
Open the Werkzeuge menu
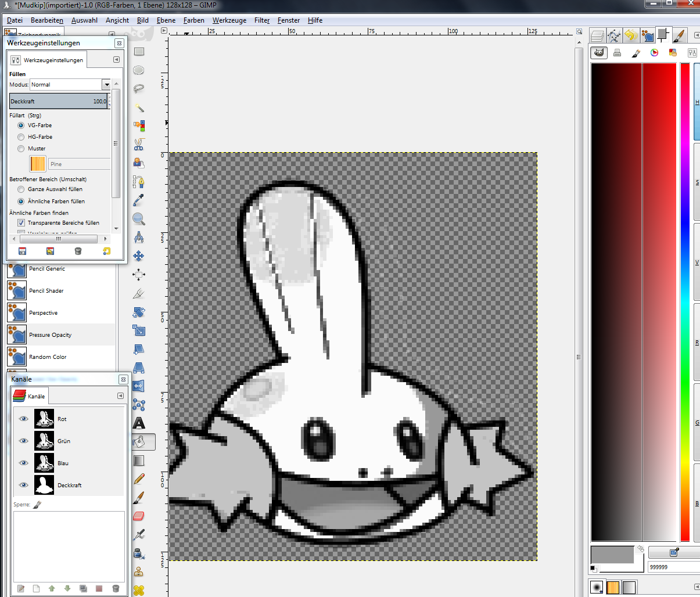229,20
